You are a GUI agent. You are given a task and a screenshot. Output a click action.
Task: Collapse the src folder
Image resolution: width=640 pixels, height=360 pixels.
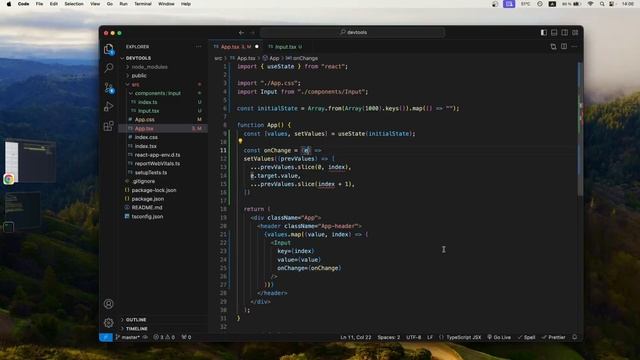tap(135, 84)
